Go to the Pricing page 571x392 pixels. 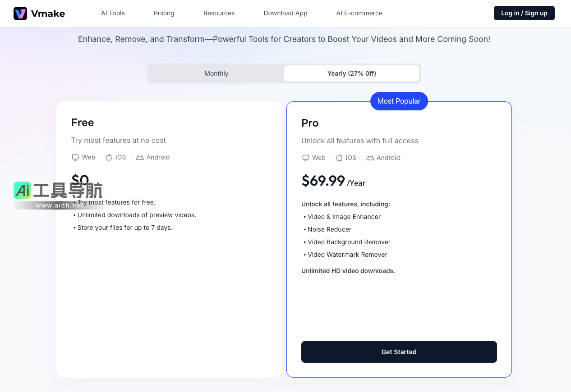point(164,13)
